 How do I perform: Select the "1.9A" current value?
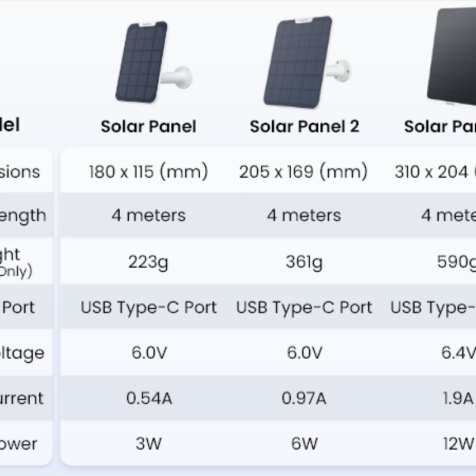click(457, 398)
